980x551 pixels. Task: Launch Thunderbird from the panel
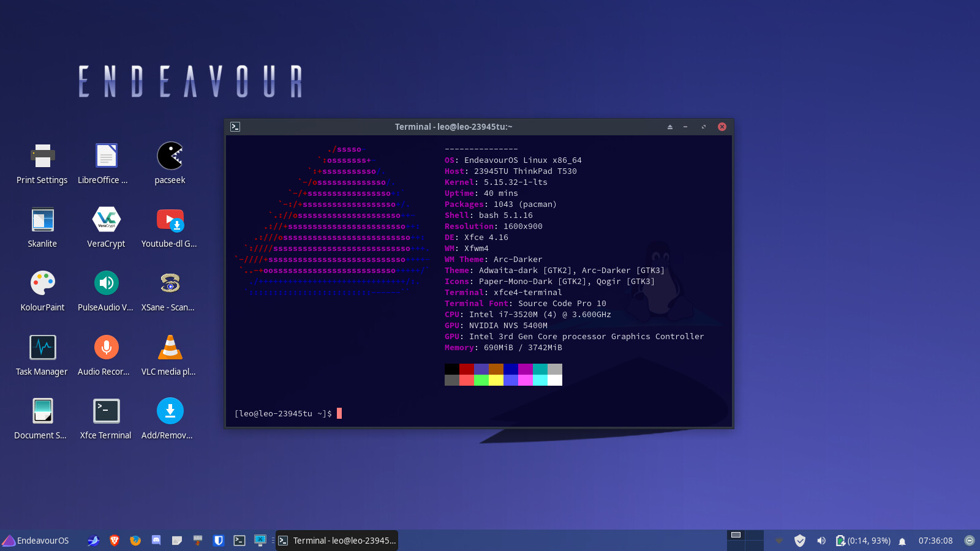tap(93, 541)
